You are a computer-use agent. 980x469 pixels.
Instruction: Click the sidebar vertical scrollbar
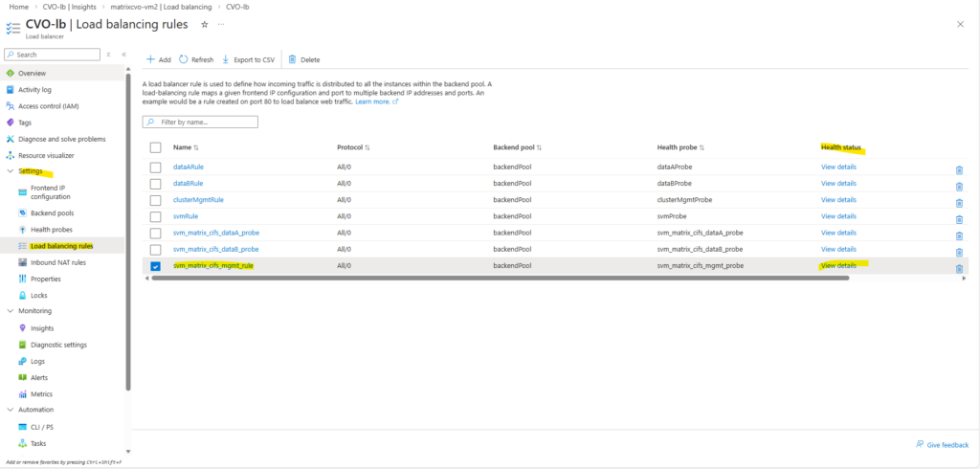click(x=128, y=232)
